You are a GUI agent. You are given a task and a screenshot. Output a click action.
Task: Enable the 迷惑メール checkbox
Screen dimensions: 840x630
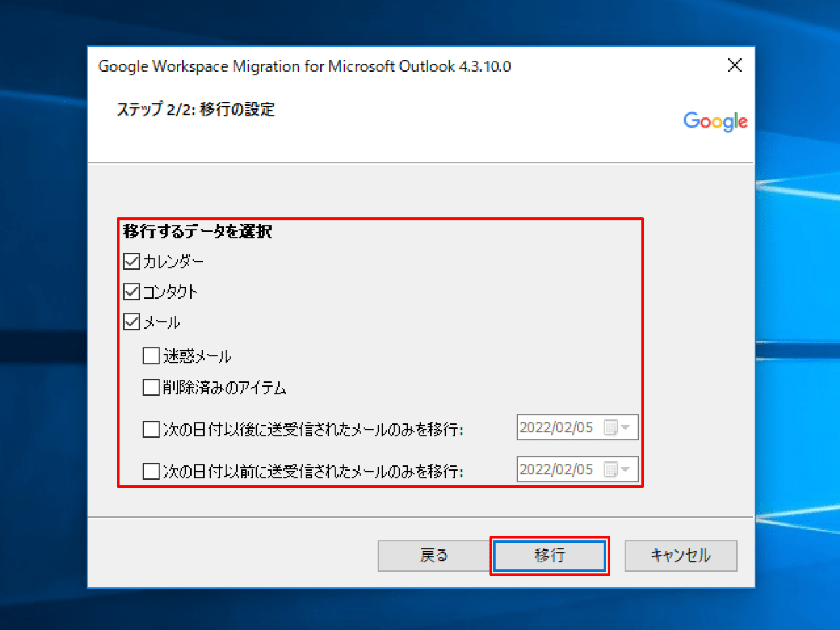[x=152, y=356]
